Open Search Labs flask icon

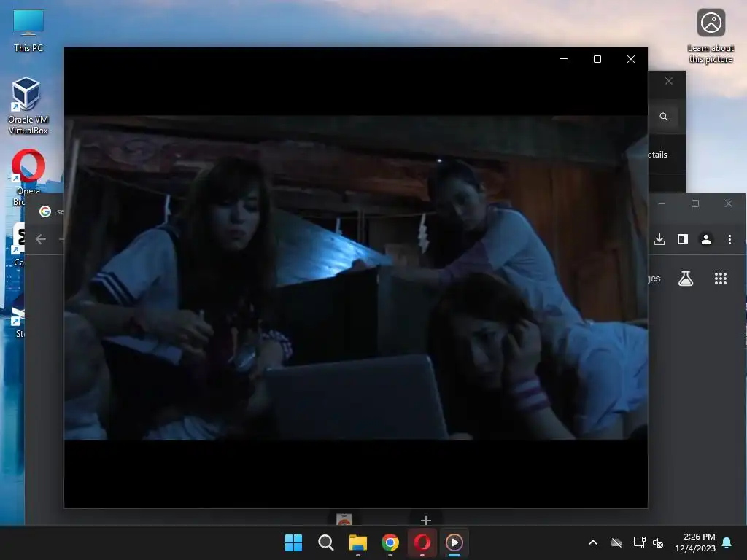point(686,279)
